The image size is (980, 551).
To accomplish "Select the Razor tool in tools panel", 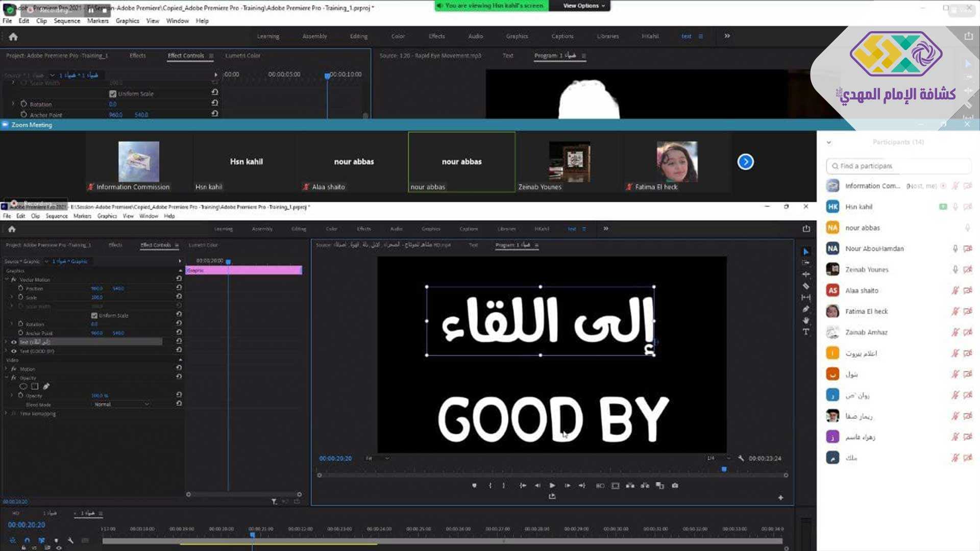I will pyautogui.click(x=806, y=286).
